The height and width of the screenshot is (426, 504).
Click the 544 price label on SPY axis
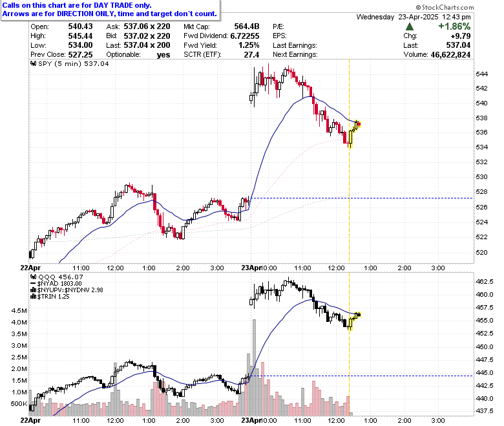coord(482,74)
